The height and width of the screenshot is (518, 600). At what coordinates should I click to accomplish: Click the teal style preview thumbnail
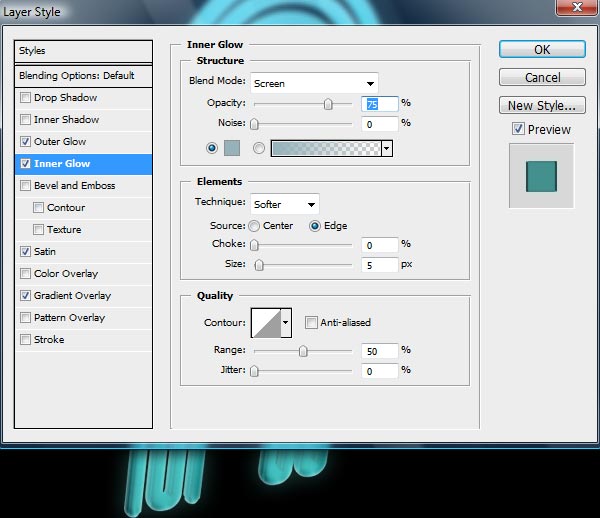(541, 176)
